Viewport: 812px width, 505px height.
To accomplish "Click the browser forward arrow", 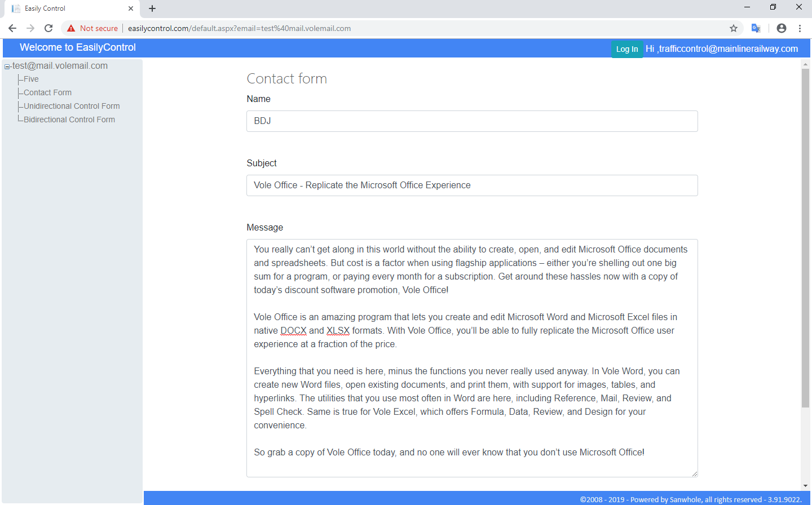I will (x=30, y=28).
